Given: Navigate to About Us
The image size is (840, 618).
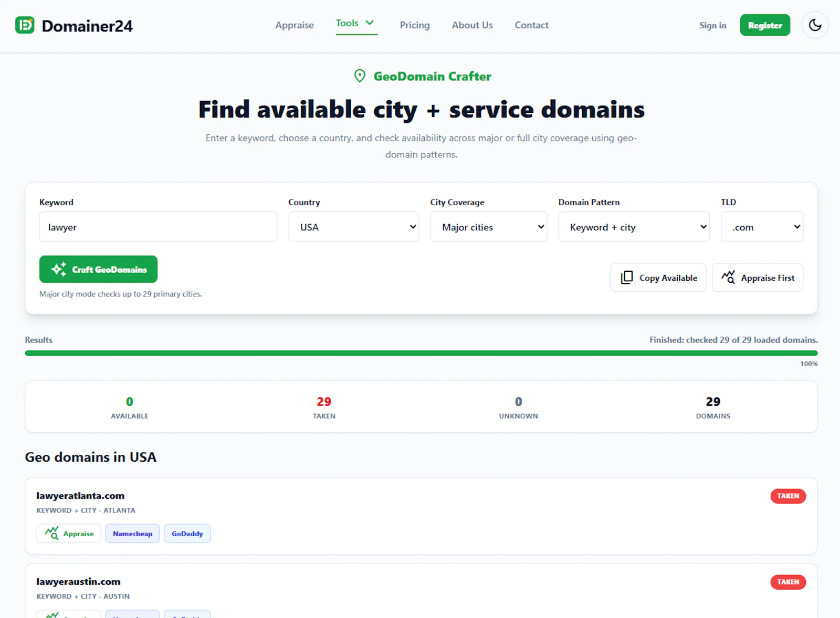Looking at the screenshot, I should (472, 25).
